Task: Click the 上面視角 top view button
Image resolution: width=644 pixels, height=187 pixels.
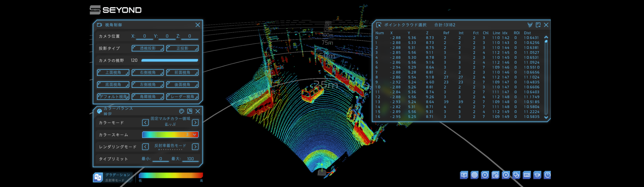Action: point(113,73)
